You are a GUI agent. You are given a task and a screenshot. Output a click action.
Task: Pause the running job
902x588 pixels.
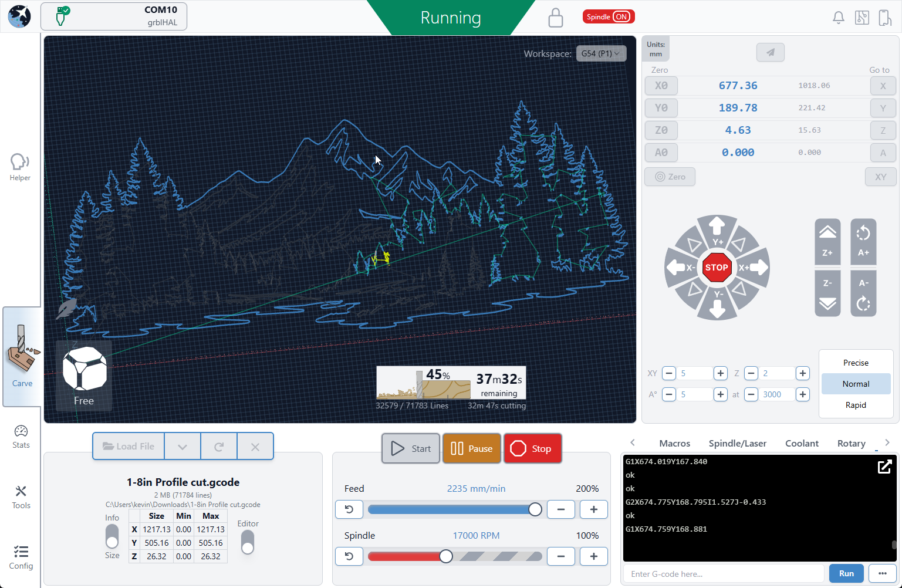coord(472,448)
